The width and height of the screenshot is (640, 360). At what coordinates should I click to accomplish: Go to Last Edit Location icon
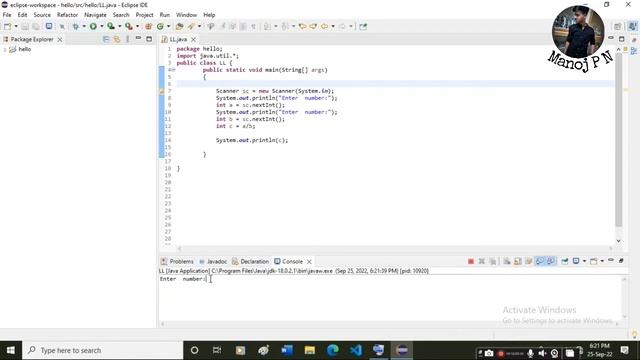pyautogui.click(x=302, y=27)
